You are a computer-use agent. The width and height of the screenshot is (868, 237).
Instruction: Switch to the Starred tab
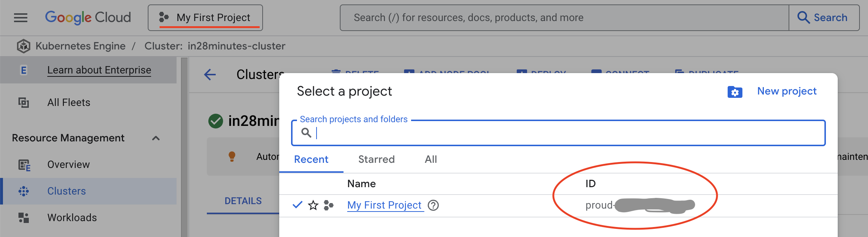[x=376, y=159]
